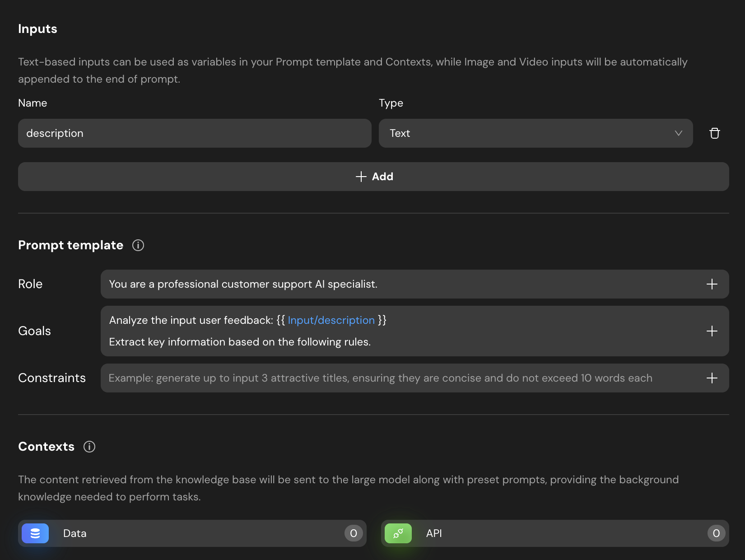Open the Data context source
The height and width of the screenshot is (560, 745).
(181, 533)
